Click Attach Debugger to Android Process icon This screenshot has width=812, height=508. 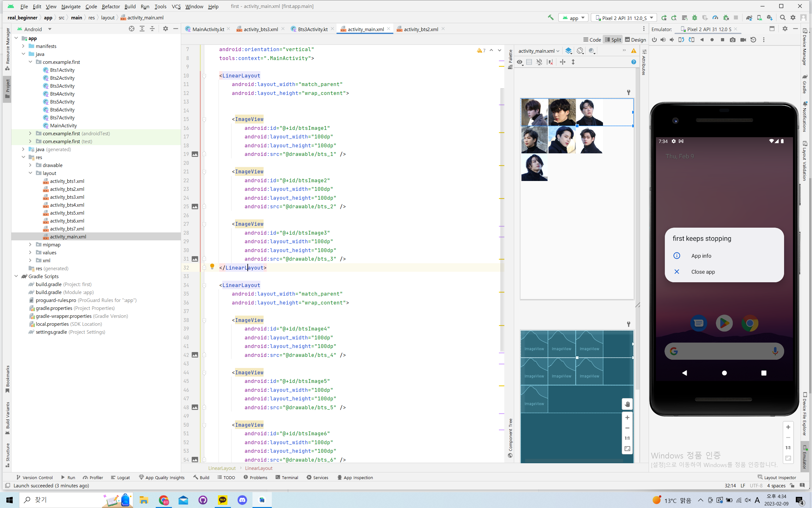pyautogui.click(x=726, y=17)
